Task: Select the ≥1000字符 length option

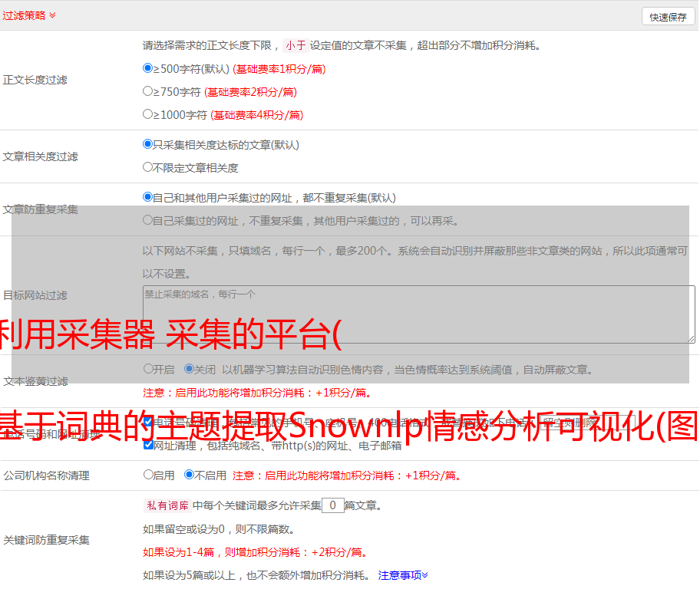Action: click(x=147, y=114)
